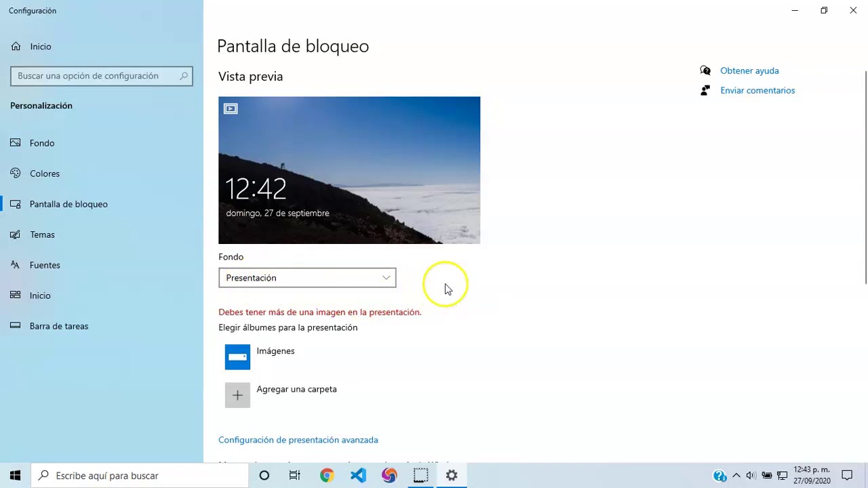This screenshot has width=868, height=488.
Task: Open the notification center icon
Action: (x=847, y=476)
